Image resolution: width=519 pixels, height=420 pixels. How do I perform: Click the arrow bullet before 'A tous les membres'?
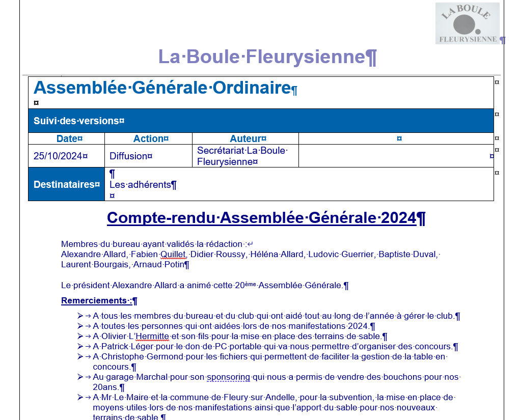tap(80, 316)
